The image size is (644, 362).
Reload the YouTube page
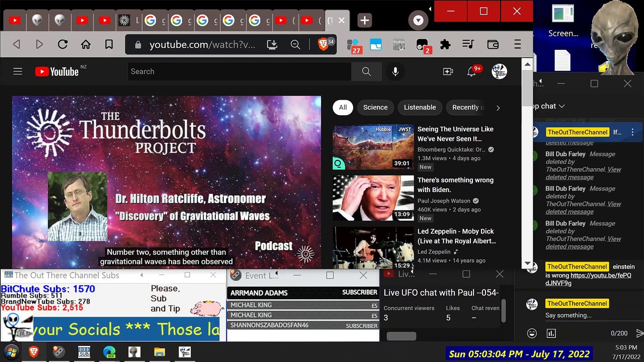[62, 45]
